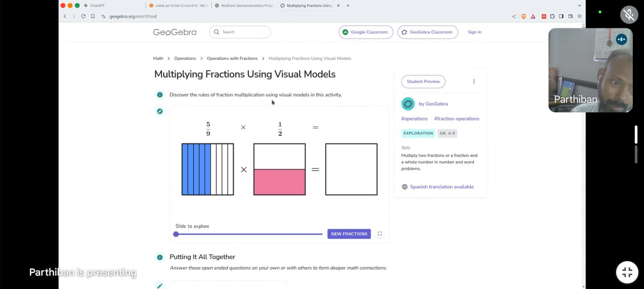This screenshot has height=289, width=644.
Task: Open Google Classroom sharing button
Action: pyautogui.click(x=366, y=32)
